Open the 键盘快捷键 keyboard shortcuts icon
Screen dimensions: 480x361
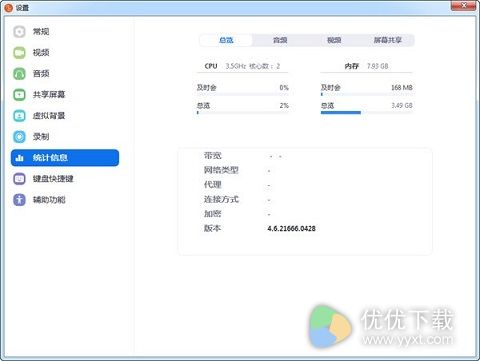point(19,179)
